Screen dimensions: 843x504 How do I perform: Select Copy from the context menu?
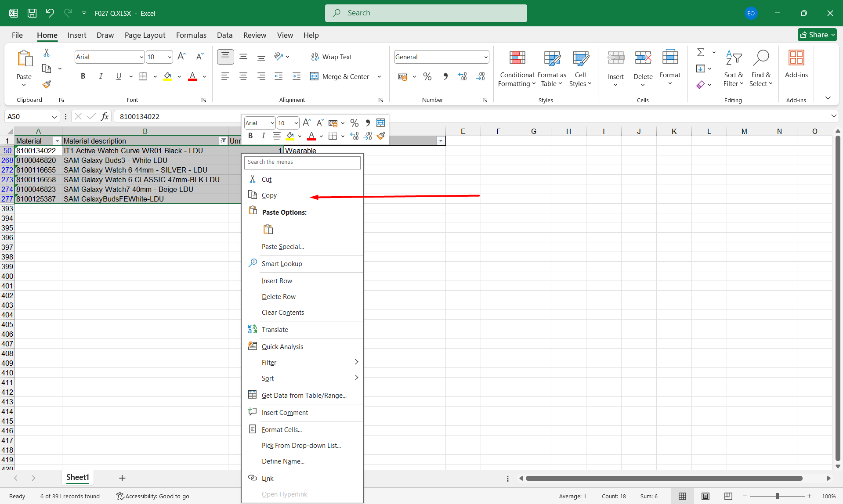[269, 195]
